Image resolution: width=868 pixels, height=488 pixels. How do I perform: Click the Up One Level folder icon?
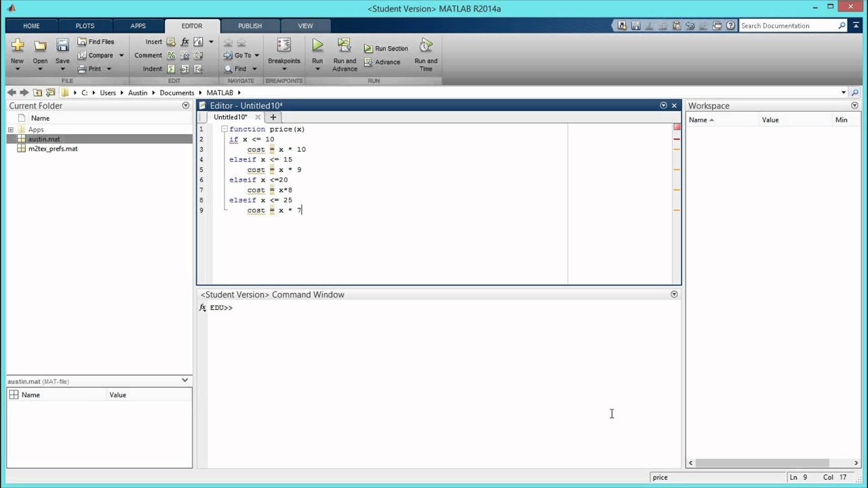tap(37, 92)
